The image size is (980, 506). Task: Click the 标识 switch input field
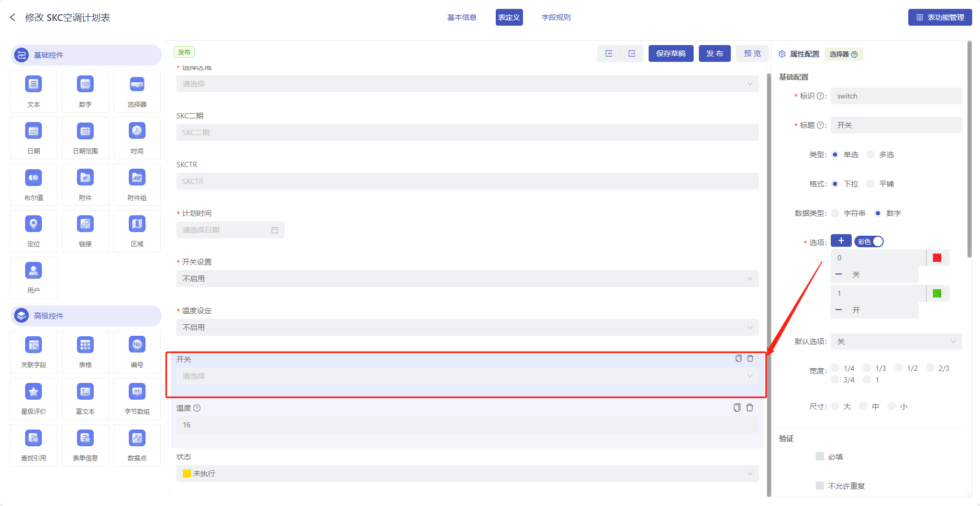tap(896, 96)
